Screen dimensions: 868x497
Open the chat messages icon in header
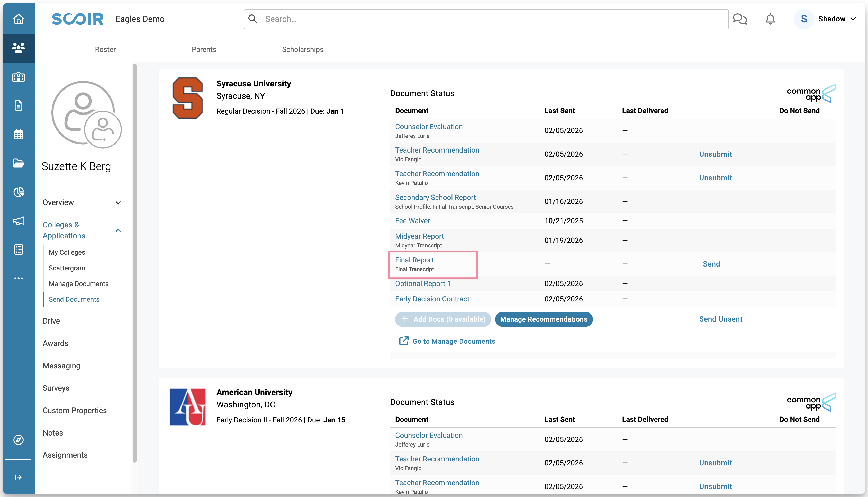tap(739, 19)
